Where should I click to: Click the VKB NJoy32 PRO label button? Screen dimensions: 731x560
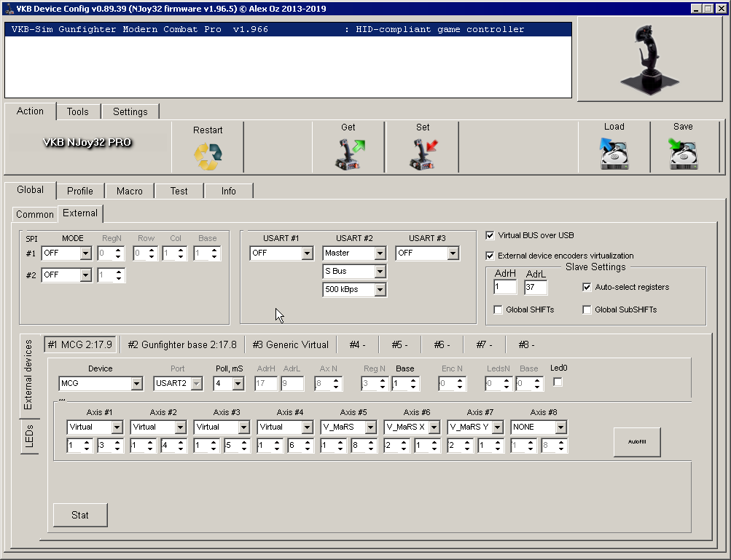click(x=87, y=143)
